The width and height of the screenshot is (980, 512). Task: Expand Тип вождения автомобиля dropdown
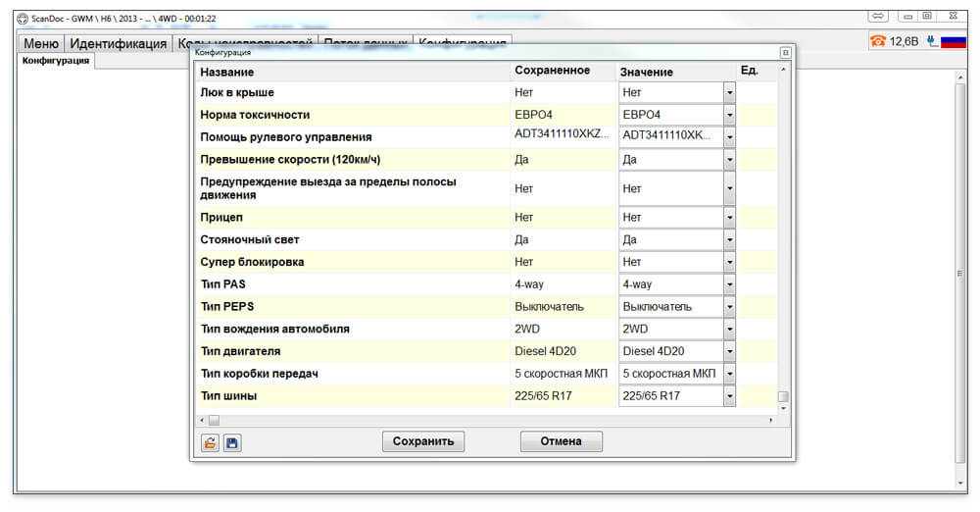729,330
